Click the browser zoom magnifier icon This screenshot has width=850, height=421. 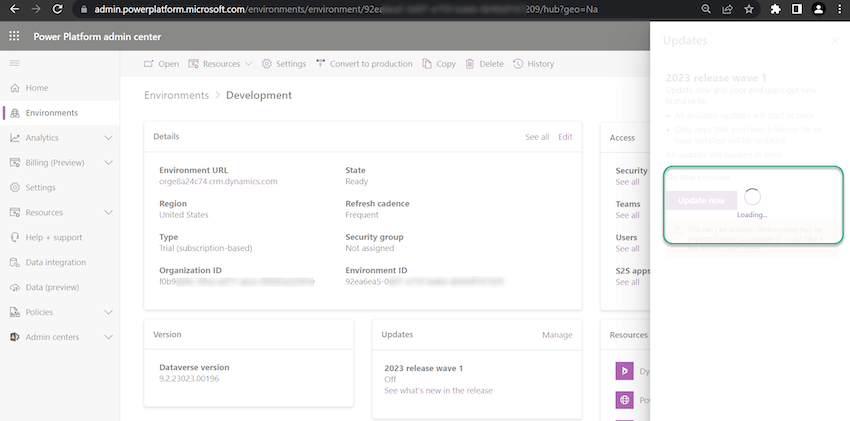pos(706,9)
